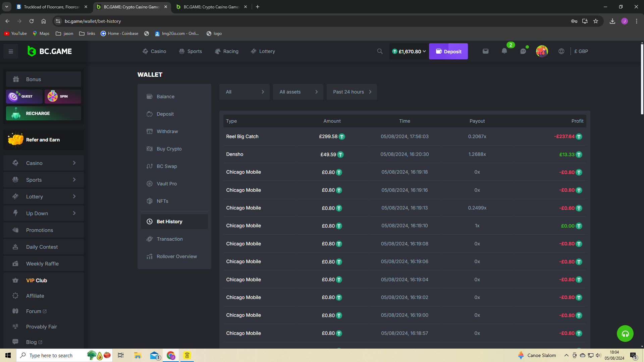The width and height of the screenshot is (644, 362).
Task: Open the Mail app on taskbar
Action: tap(155, 355)
